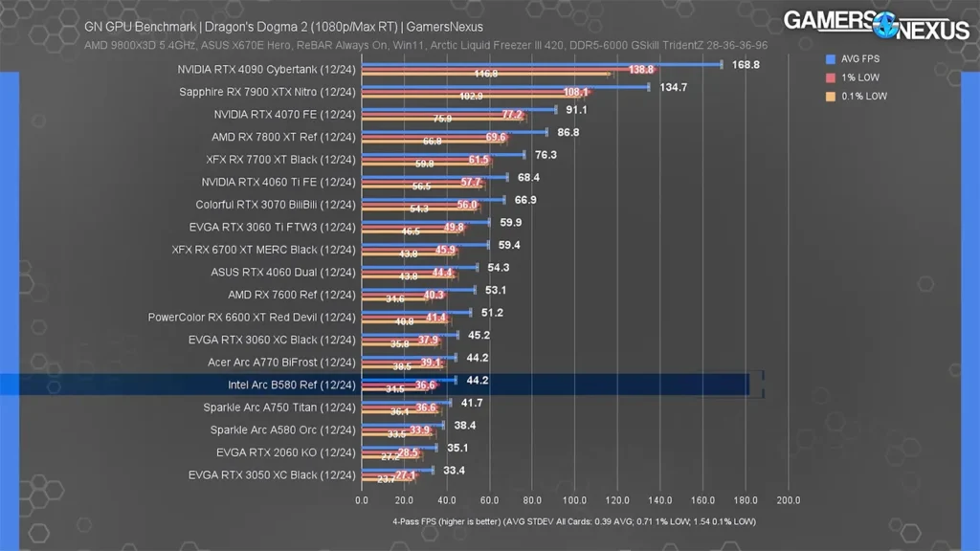Image resolution: width=980 pixels, height=551 pixels.
Task: Click the 4-Pass FPS axis caption
Action: [574, 521]
